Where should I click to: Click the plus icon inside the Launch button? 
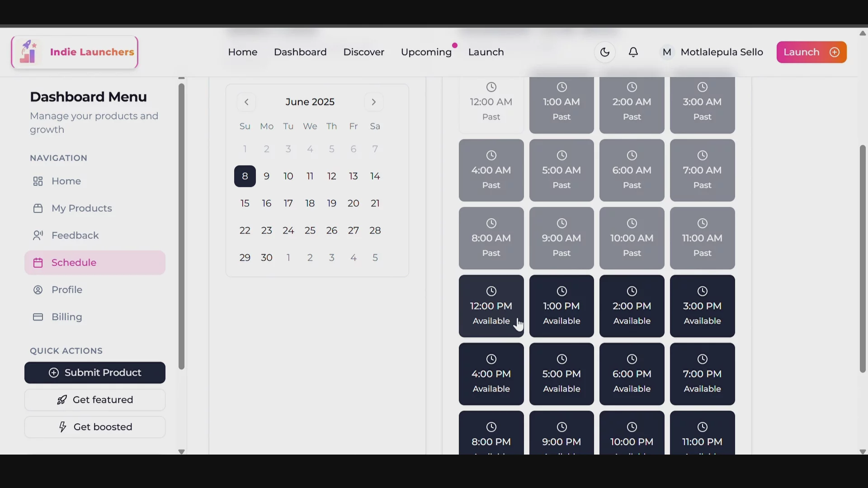tap(834, 52)
